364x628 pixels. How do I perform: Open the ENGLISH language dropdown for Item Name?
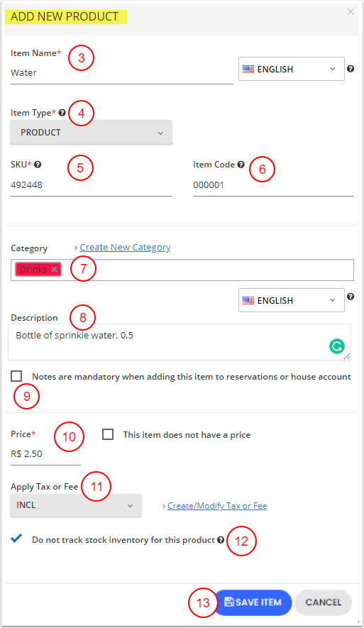pos(292,69)
